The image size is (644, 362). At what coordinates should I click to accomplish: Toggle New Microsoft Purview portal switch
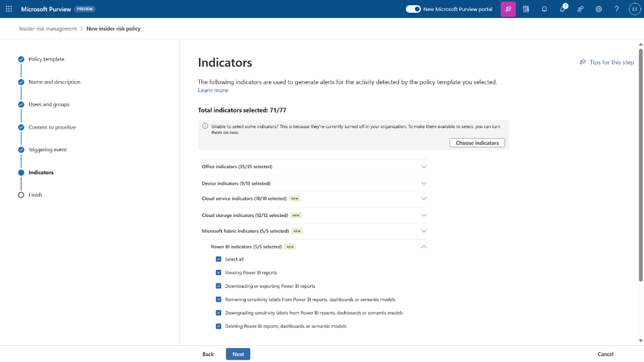(x=413, y=9)
